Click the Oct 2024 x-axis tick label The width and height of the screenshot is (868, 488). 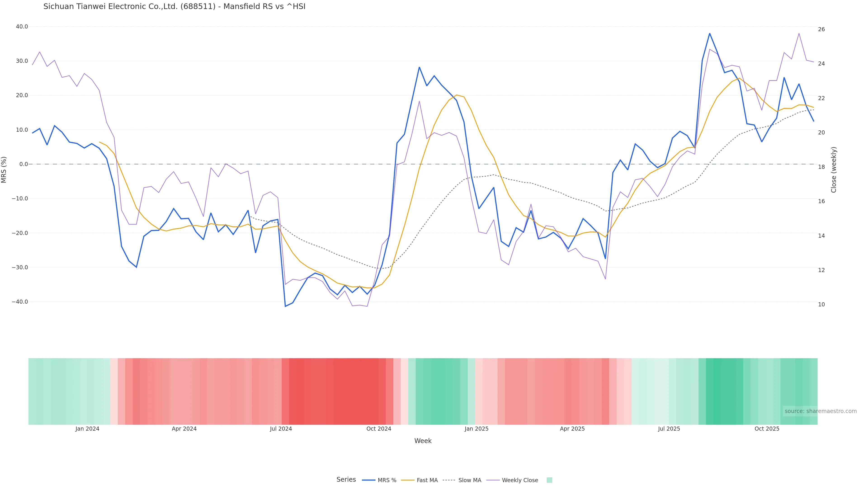[379, 429]
